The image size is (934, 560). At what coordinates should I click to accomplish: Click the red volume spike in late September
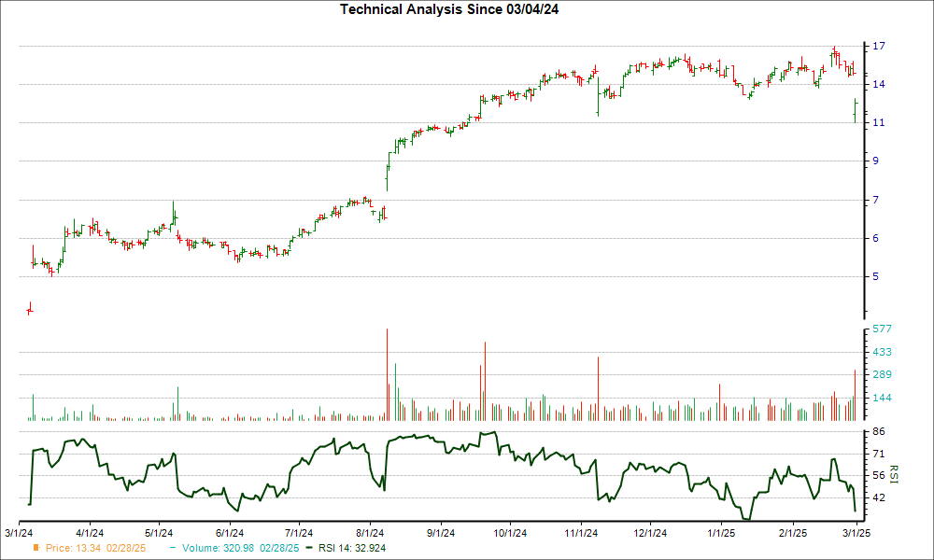click(485, 382)
